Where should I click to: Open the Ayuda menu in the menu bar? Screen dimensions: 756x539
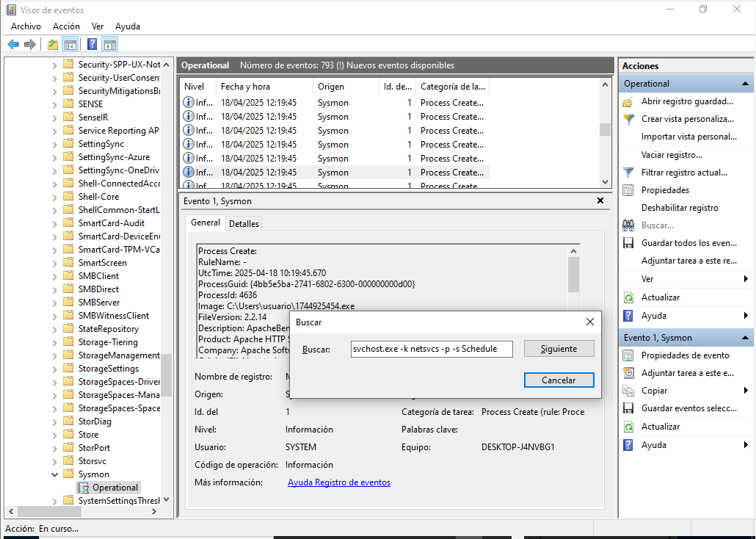point(128,26)
